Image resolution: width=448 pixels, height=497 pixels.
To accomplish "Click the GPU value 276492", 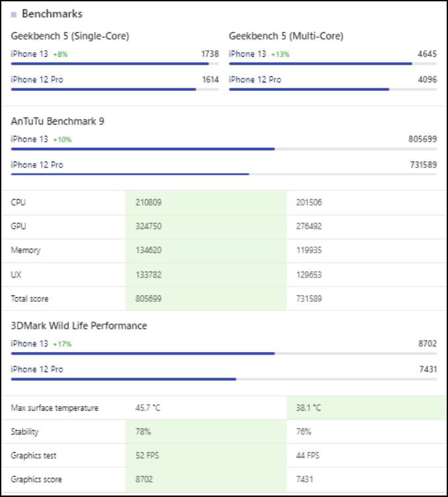I will [309, 226].
